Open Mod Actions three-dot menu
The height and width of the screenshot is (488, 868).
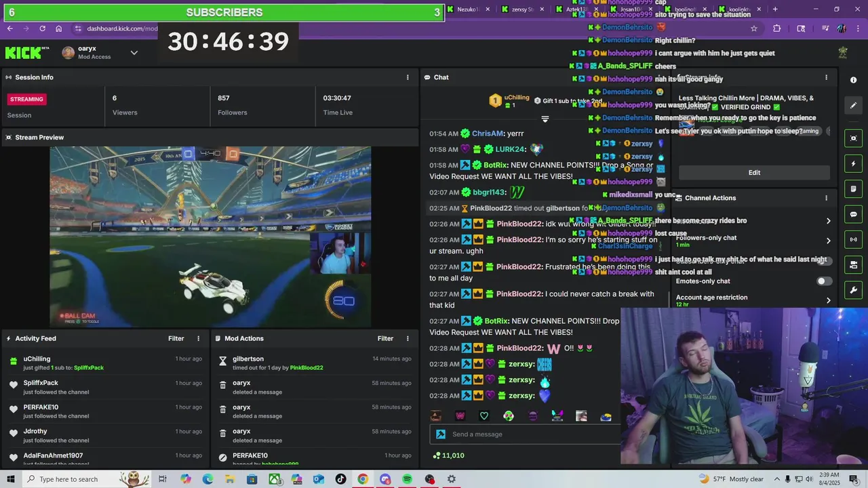click(408, 338)
